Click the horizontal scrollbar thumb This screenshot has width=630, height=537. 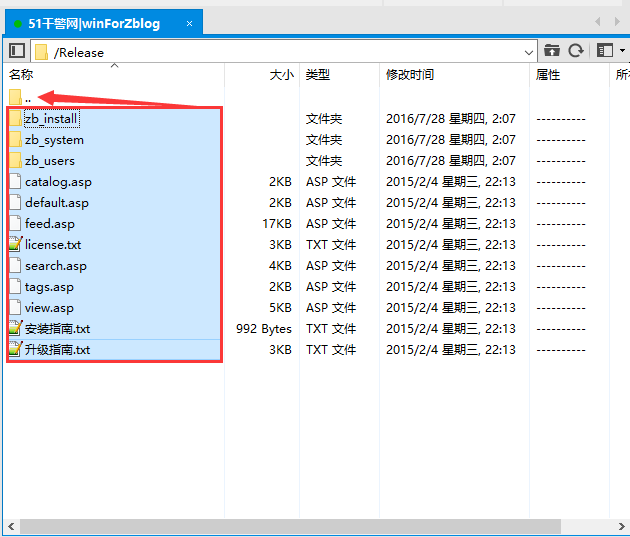pyautogui.click(x=290, y=526)
